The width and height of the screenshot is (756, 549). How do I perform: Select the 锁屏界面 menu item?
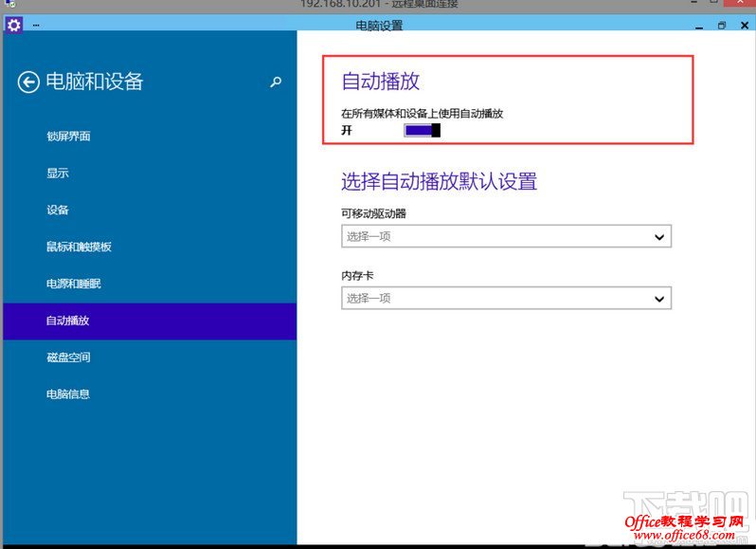(68, 136)
